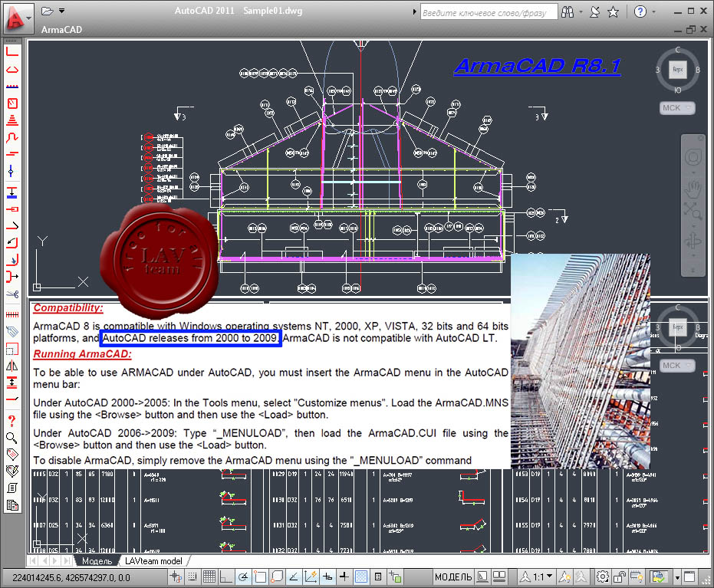The image size is (714, 588).
Task: Select the bar on blue support tool
Action: (x=12, y=192)
